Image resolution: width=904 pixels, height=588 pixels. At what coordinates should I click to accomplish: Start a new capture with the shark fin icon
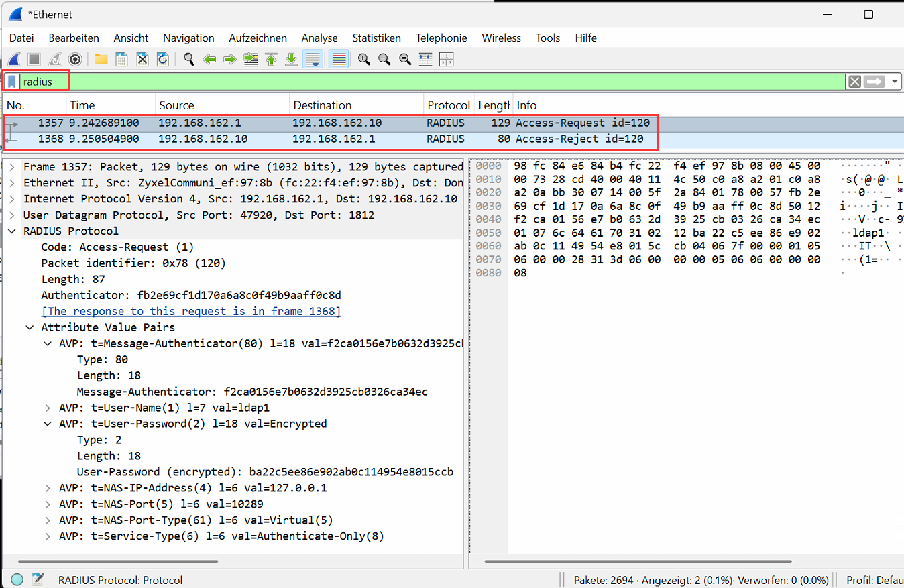[x=14, y=60]
